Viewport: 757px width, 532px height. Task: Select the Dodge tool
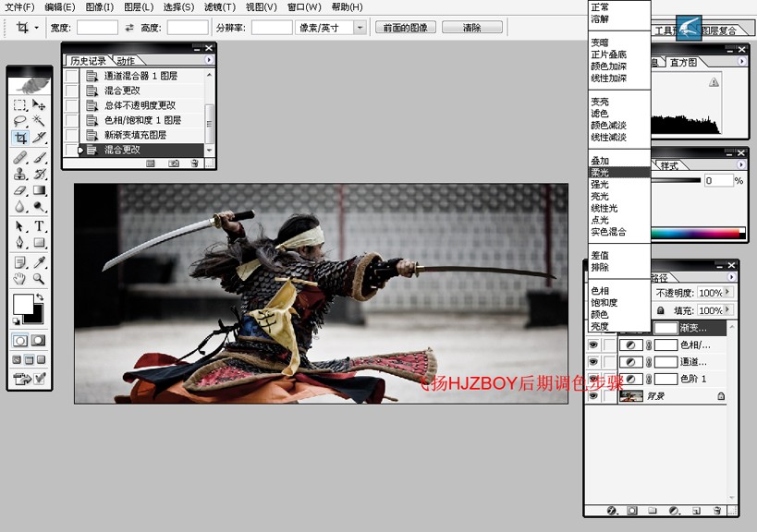tap(39, 207)
